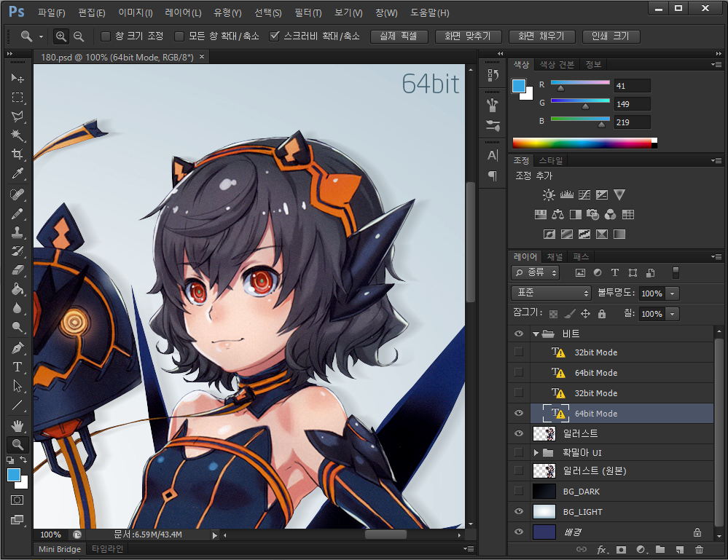The height and width of the screenshot is (560, 728).
Task: Click the 화면 채우기 button
Action: [542, 36]
